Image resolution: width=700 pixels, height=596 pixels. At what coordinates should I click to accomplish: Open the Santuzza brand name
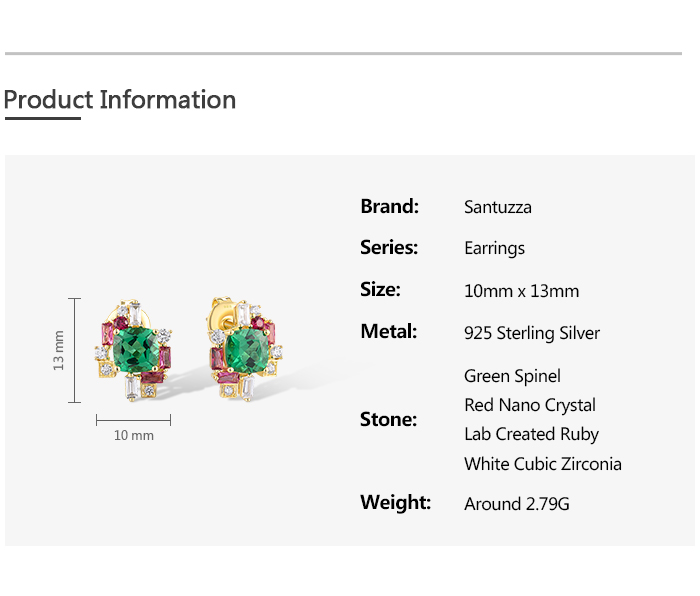[x=498, y=208]
